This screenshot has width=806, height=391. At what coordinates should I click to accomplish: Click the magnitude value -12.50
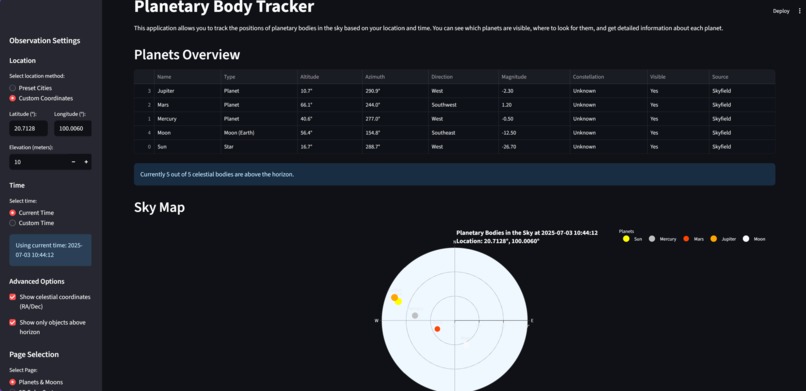tap(534, 133)
